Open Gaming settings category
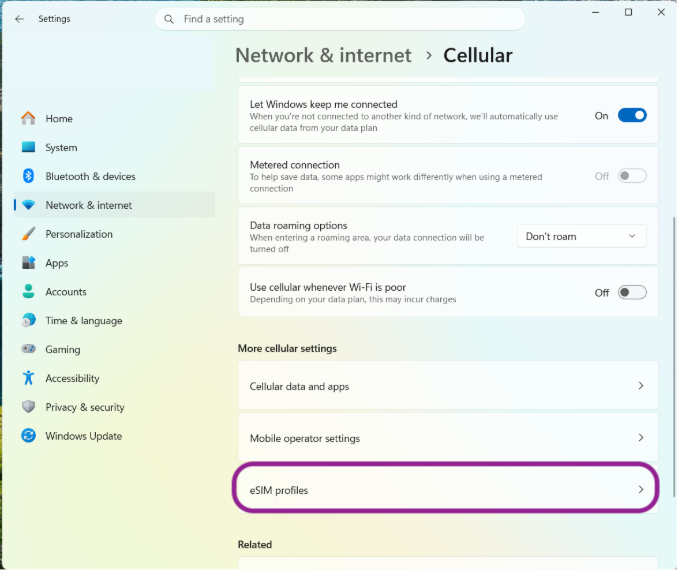This screenshot has width=678, height=570. pyautogui.click(x=115, y=349)
